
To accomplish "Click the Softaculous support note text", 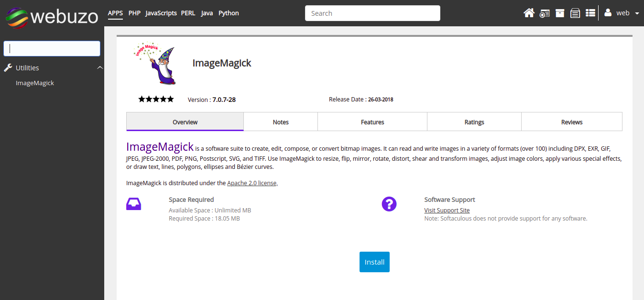I will (506, 218).
